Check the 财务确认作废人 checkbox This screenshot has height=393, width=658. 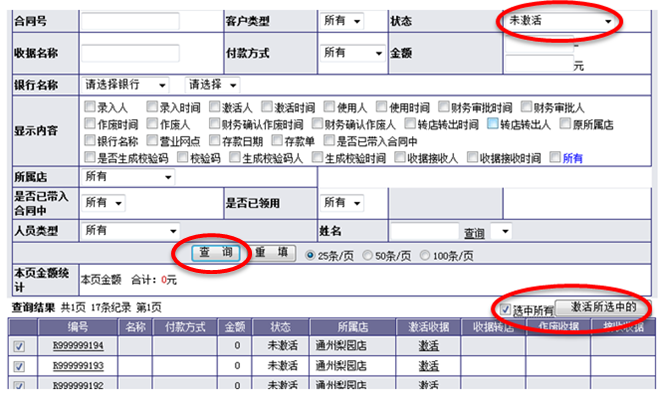pyautogui.click(x=318, y=124)
